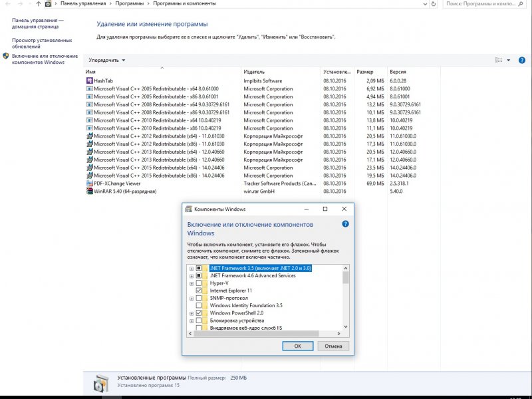Sort the list by the Установлено column
This screenshot has height=399, width=532.
[337, 72]
